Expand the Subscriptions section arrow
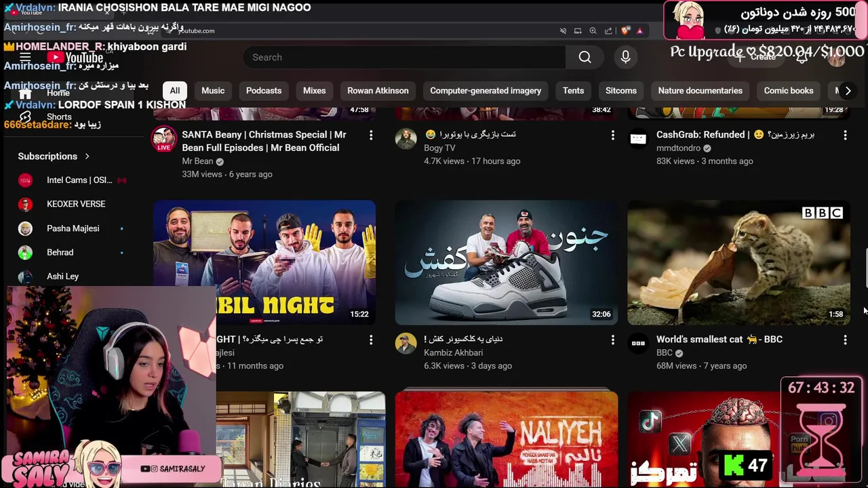 coord(87,157)
